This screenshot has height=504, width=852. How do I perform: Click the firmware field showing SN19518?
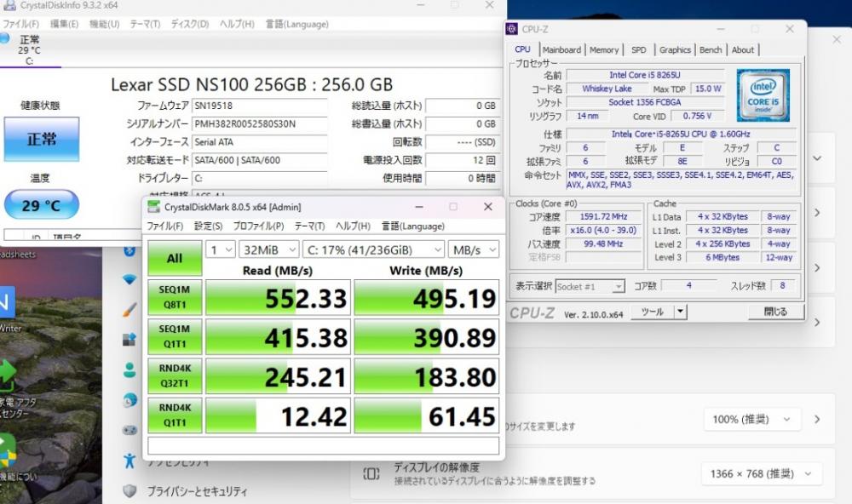[259, 106]
